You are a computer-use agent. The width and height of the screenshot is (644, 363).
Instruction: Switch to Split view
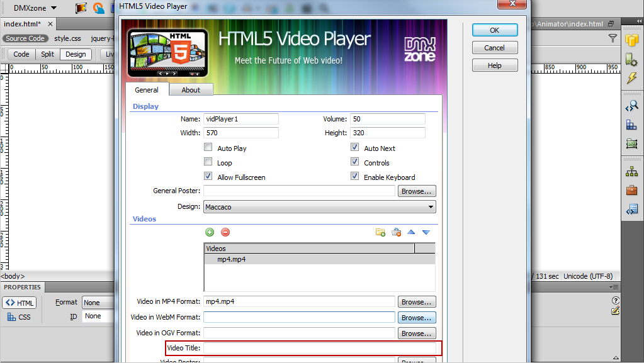coord(47,54)
